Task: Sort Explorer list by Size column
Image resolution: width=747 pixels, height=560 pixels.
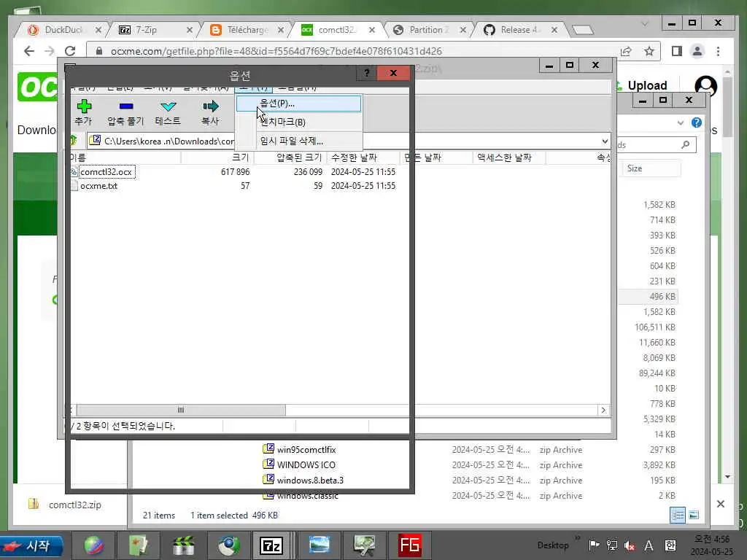Action: click(x=651, y=168)
